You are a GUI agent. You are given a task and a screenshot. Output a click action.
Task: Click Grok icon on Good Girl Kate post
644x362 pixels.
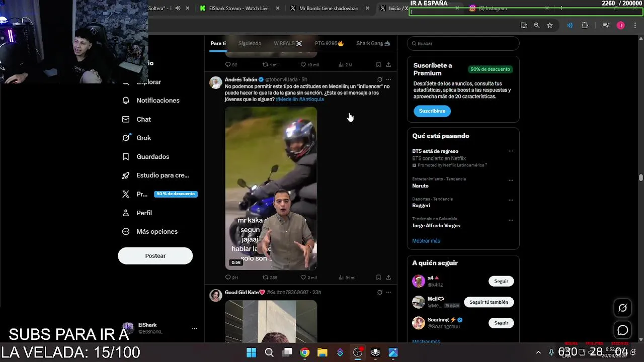pyautogui.click(x=380, y=292)
